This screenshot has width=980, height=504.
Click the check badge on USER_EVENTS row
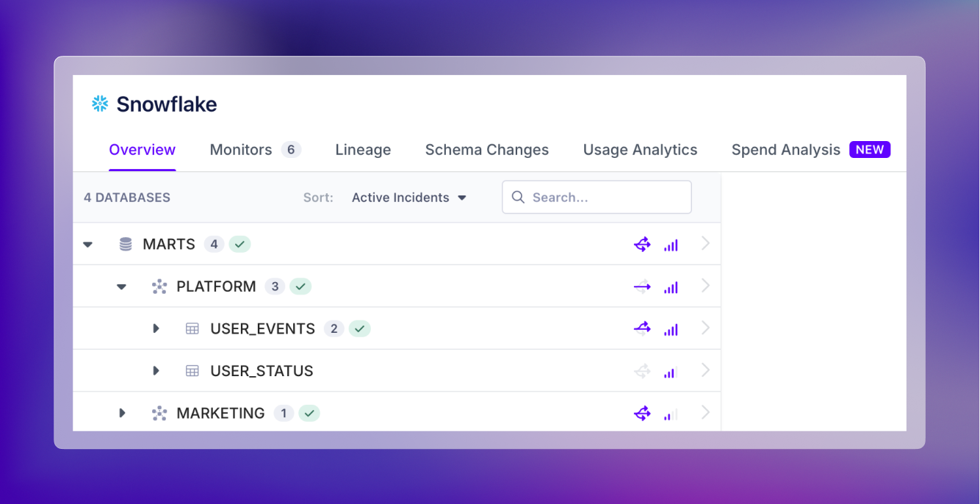pyautogui.click(x=359, y=328)
